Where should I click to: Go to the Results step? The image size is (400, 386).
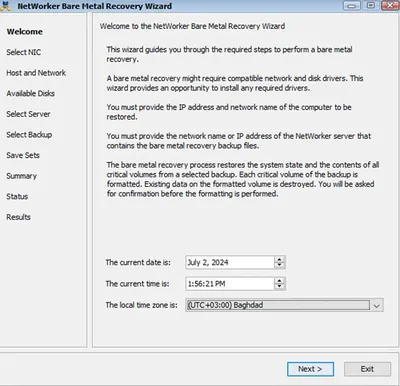tap(18, 217)
